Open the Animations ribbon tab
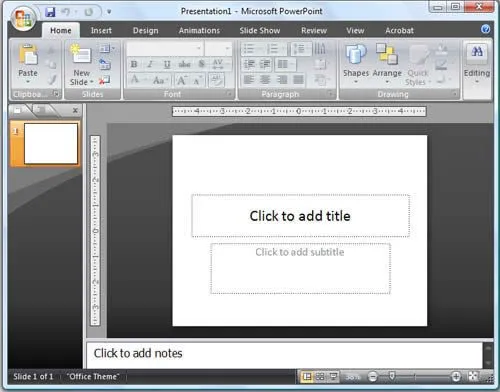 click(x=199, y=31)
